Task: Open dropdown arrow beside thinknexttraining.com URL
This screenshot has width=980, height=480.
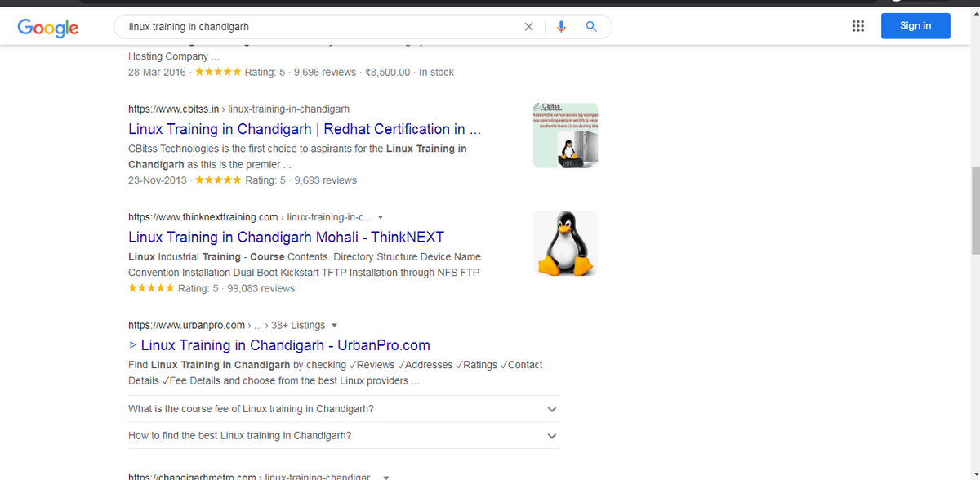Action: click(x=381, y=217)
